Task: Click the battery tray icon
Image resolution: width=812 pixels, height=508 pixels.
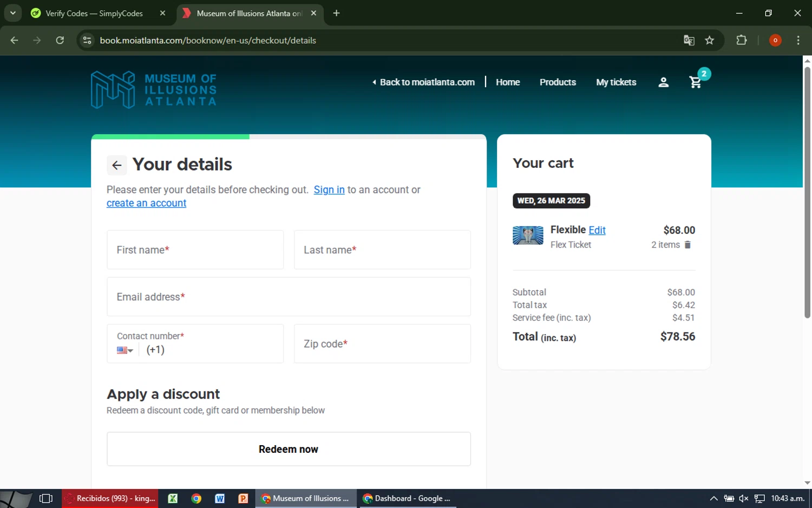Action: click(x=729, y=498)
